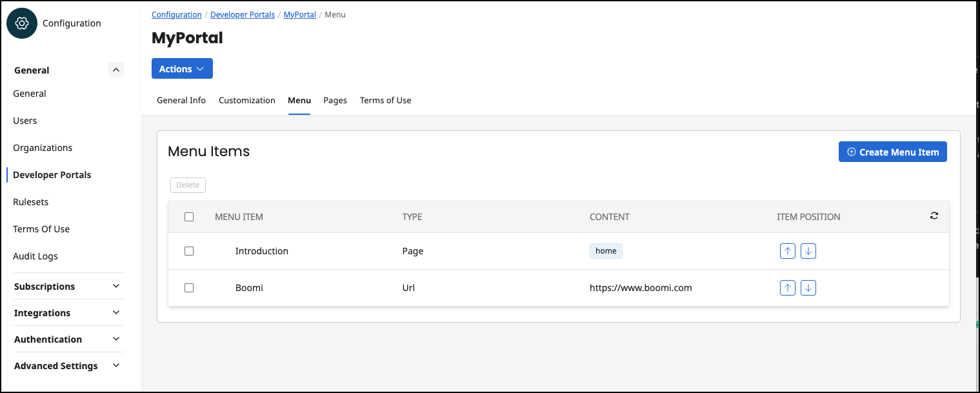Move Introduction up one position

click(787, 250)
